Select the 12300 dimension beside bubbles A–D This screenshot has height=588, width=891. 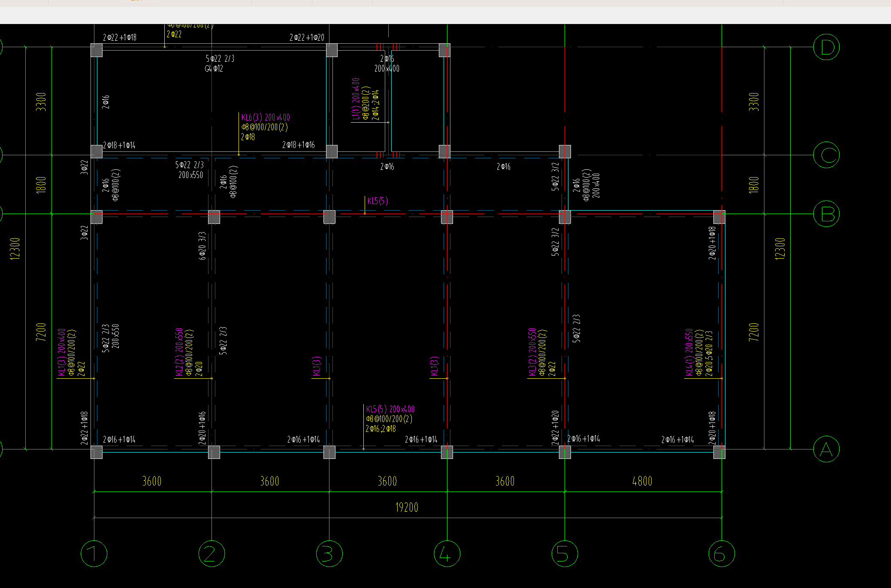click(x=780, y=248)
